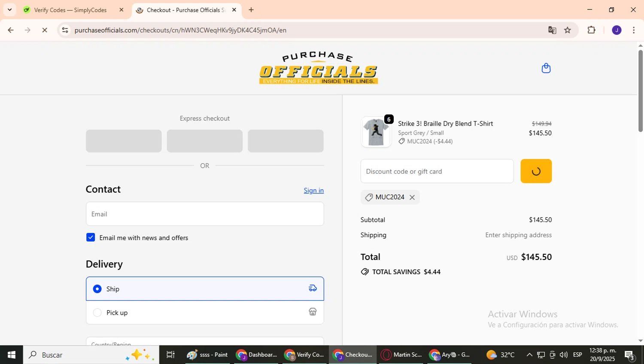The width and height of the screenshot is (644, 364).
Task: Open the Verify Co... Chrome taskbar window
Action: (x=305, y=355)
